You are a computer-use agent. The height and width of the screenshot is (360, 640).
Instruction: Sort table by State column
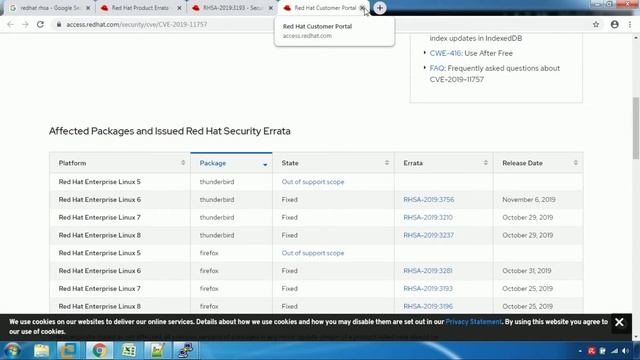tap(333, 163)
